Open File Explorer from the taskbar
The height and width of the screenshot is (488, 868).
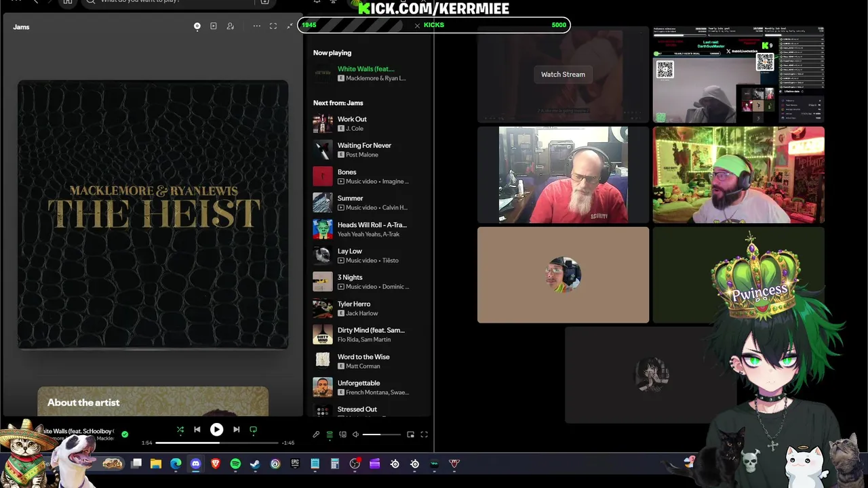156,464
